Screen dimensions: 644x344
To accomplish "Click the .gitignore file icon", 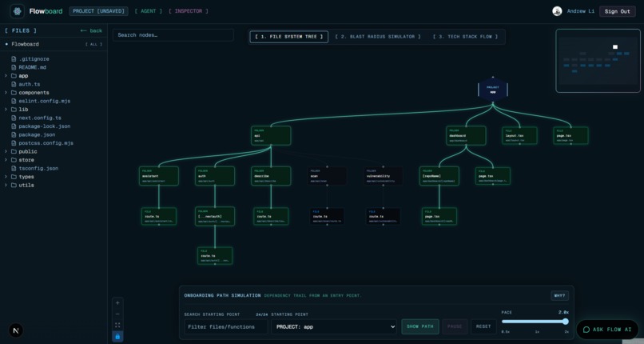I will 14,59.
